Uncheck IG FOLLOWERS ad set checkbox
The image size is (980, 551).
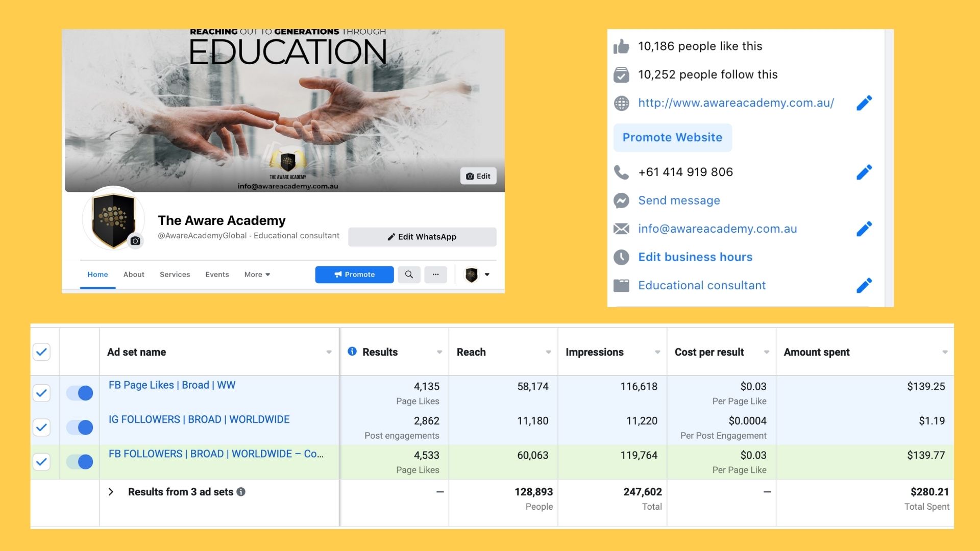coord(41,428)
